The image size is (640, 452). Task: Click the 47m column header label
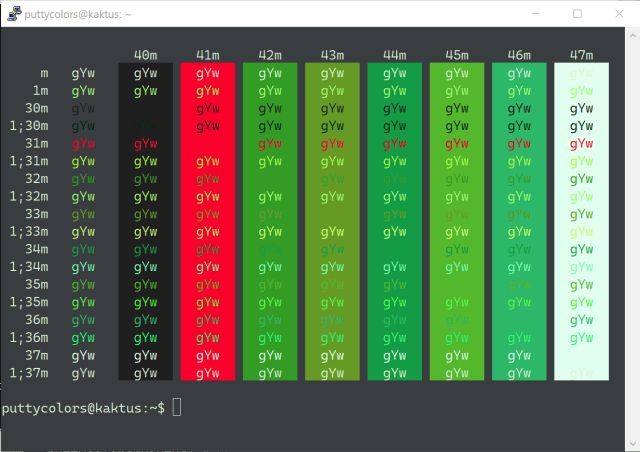pyautogui.click(x=581, y=55)
